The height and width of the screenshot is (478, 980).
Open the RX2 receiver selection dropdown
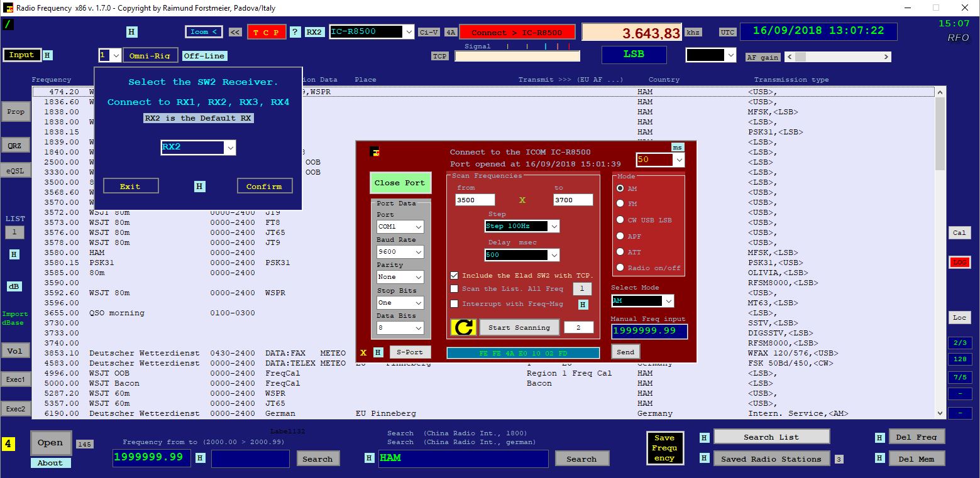[x=198, y=148]
